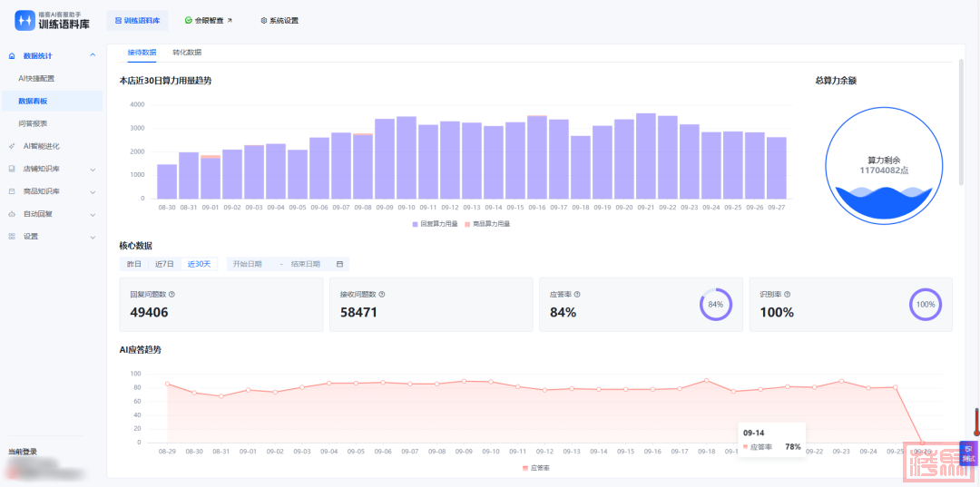Click the calendar icon in date range picker
The height and width of the screenshot is (487, 980).
point(339,264)
